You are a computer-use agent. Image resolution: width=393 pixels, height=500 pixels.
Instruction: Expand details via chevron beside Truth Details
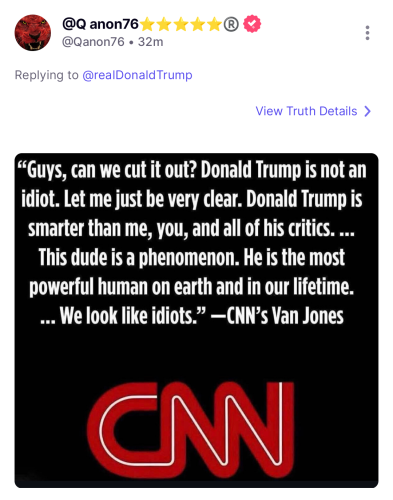click(367, 111)
